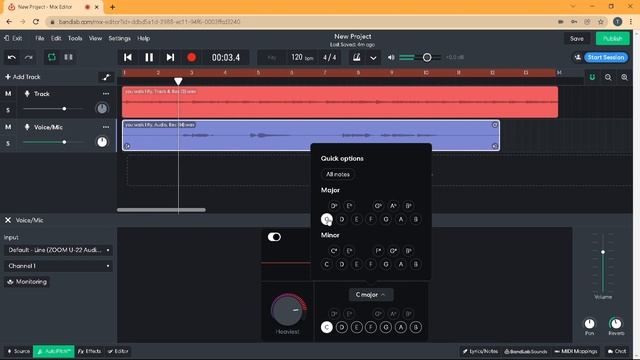
Task: Open the Channel 1 dropdown
Action: pos(58,266)
